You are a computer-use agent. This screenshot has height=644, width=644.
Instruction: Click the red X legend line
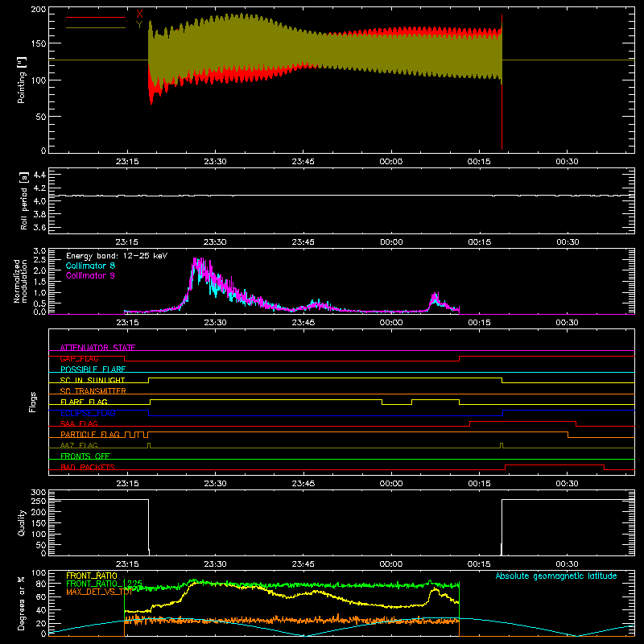96,17
